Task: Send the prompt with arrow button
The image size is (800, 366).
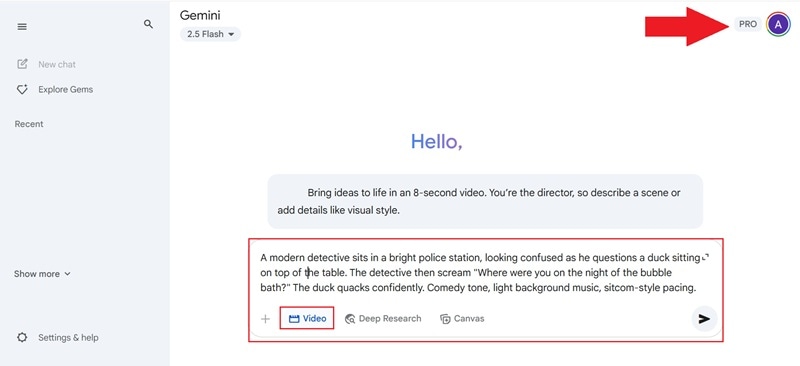Action: (x=704, y=319)
